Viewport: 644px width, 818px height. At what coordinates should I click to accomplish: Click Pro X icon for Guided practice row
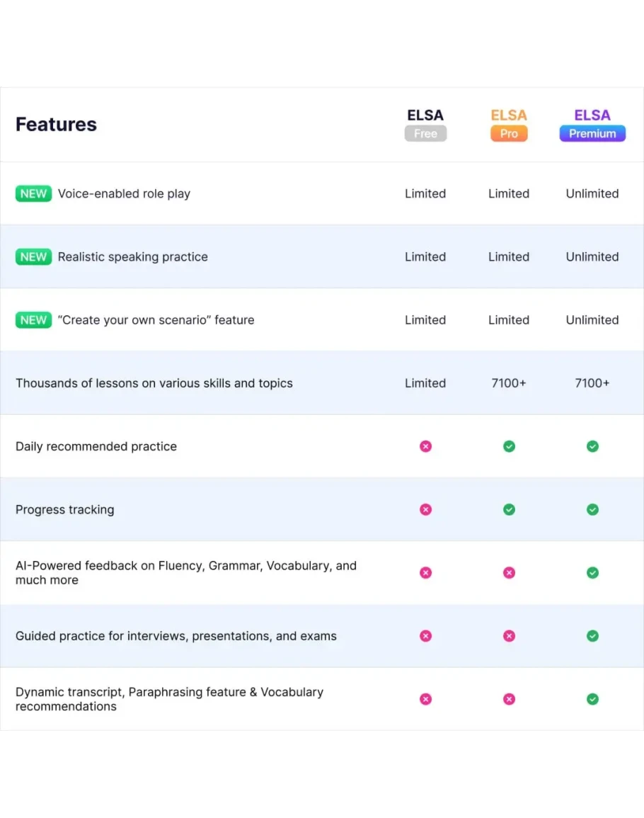(x=509, y=636)
